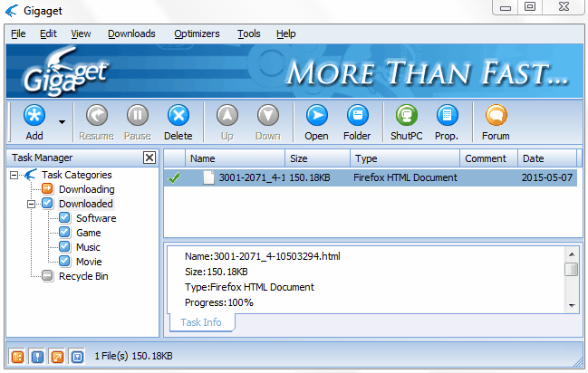The width and height of the screenshot is (588, 373).
Task: Switch to the Task Info tab
Action: [x=201, y=322]
